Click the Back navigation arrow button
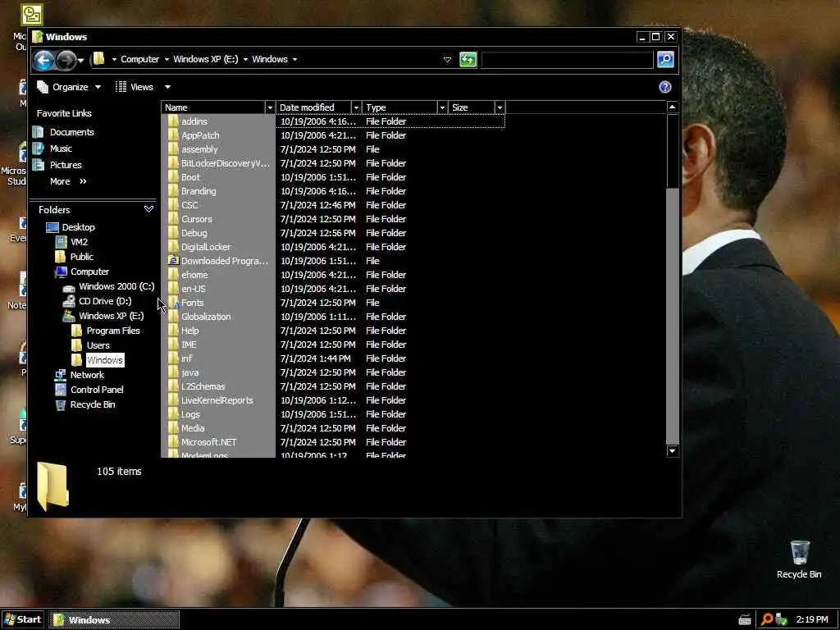Screen dimensions: 840x630 coord(44,60)
